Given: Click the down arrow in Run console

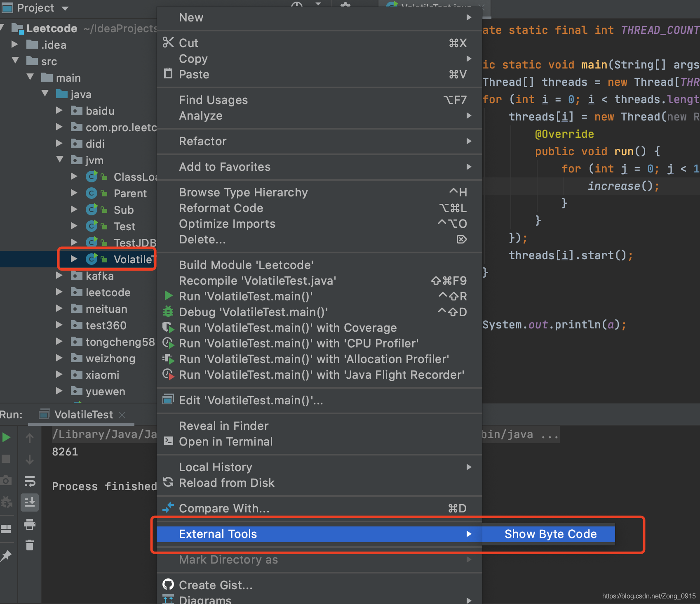Looking at the screenshot, I should click(x=30, y=459).
